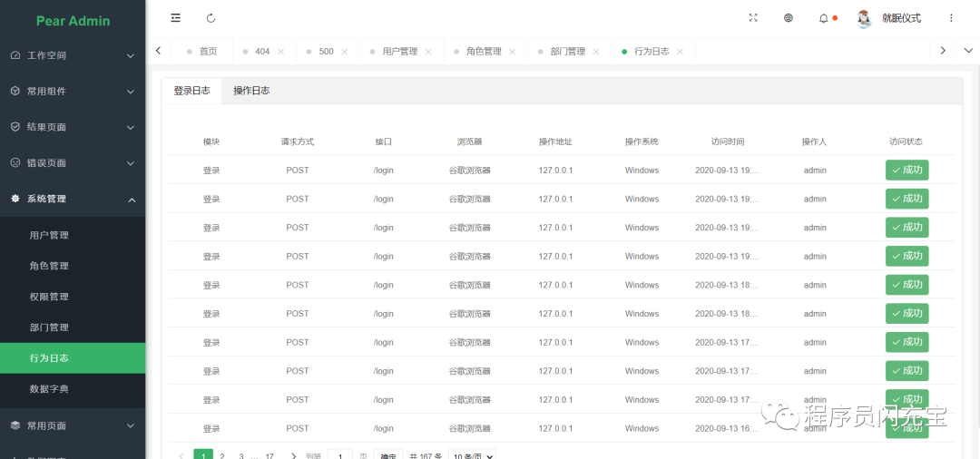Open the tab list dropdown chevron

(967, 51)
